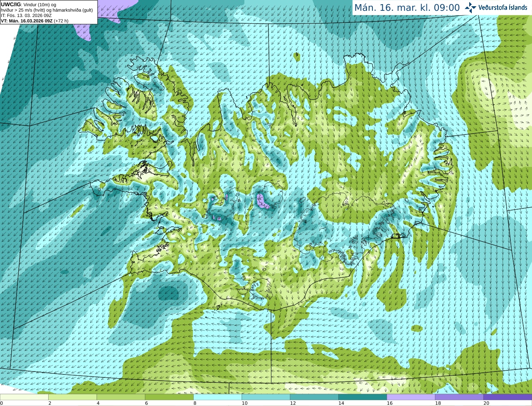532x406 pixels.
Task: Select the VT: Mán. 16.03.2026 09Z line
Action: [x=34, y=21]
